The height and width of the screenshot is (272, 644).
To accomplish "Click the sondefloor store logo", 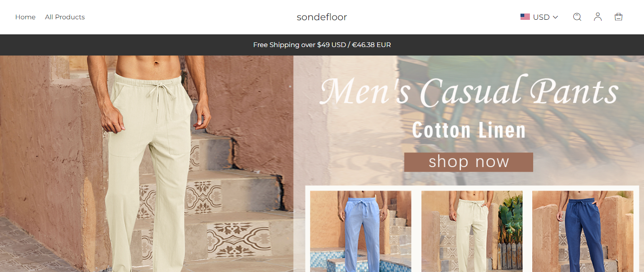I will (x=322, y=17).
